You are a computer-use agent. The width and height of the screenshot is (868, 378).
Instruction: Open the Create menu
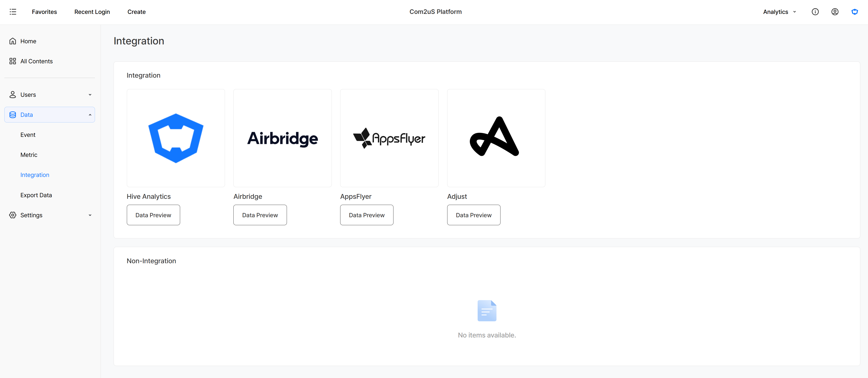point(136,12)
